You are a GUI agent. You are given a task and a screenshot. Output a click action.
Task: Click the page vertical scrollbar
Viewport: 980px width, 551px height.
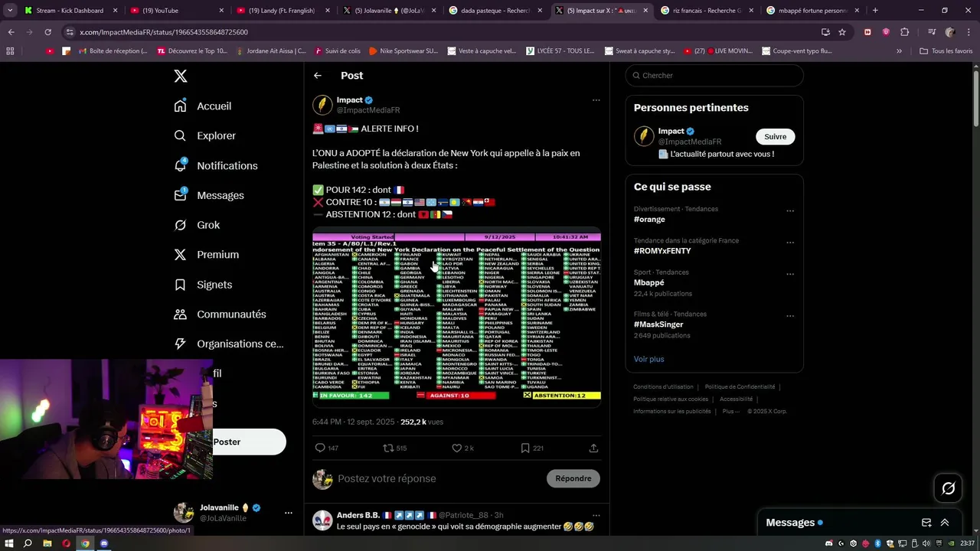coord(975,99)
